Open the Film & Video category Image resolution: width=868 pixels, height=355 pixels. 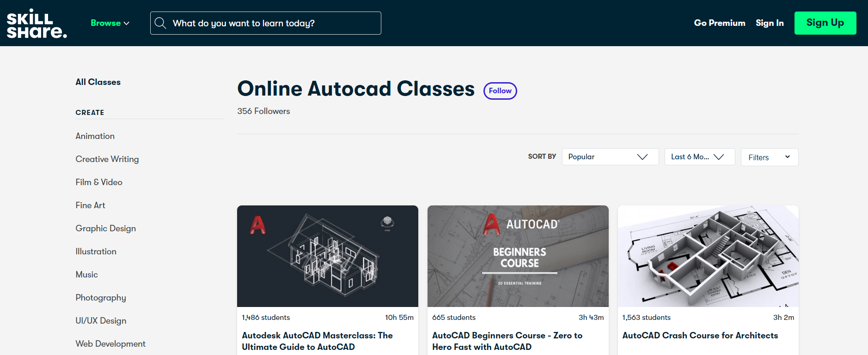(x=99, y=182)
